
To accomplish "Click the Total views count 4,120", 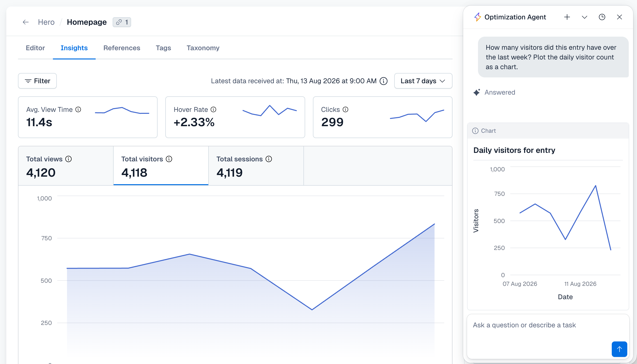I will [41, 173].
